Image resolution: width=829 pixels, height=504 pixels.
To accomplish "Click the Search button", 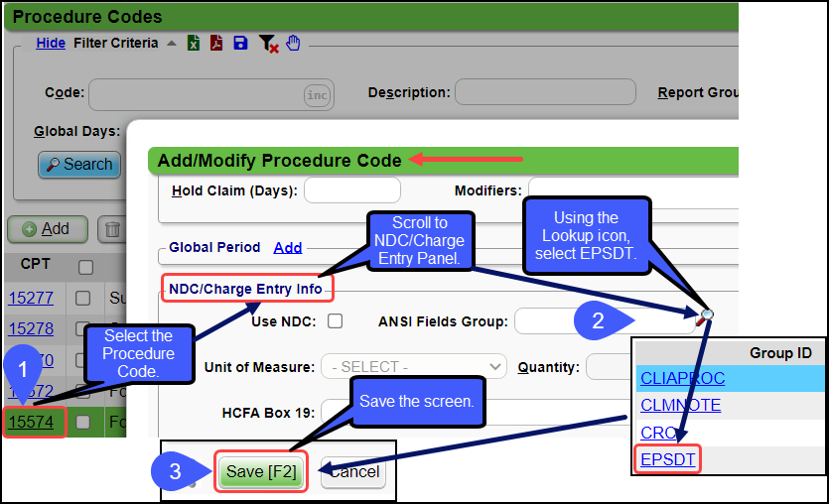I will point(79,165).
